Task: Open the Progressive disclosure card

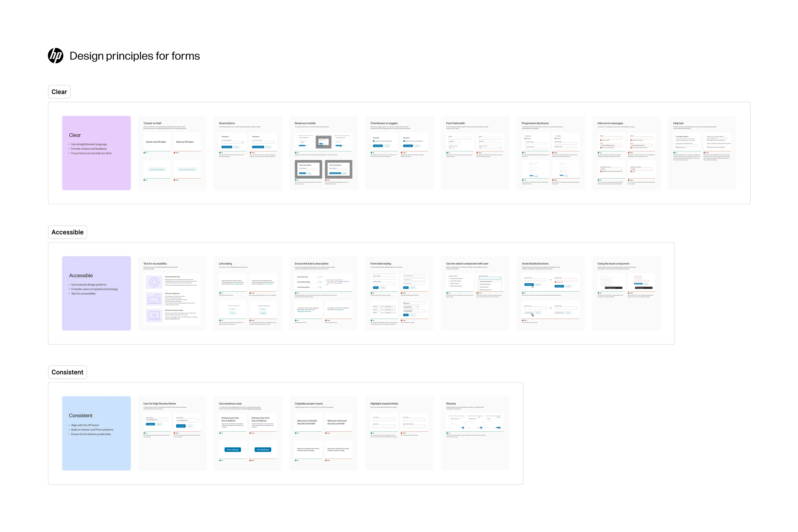Action: [550, 153]
